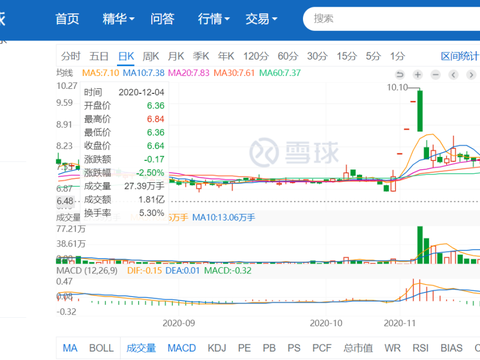Toggle the BIAS indicator
This screenshot has width=480, height=360.
451,348
